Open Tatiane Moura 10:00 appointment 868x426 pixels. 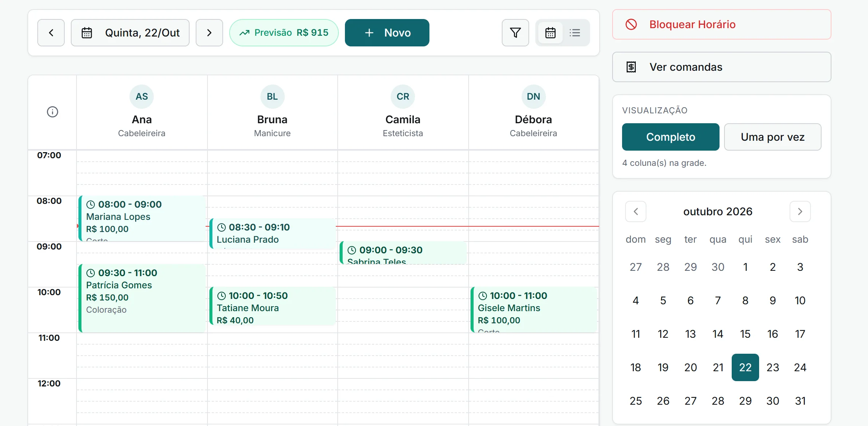point(273,306)
